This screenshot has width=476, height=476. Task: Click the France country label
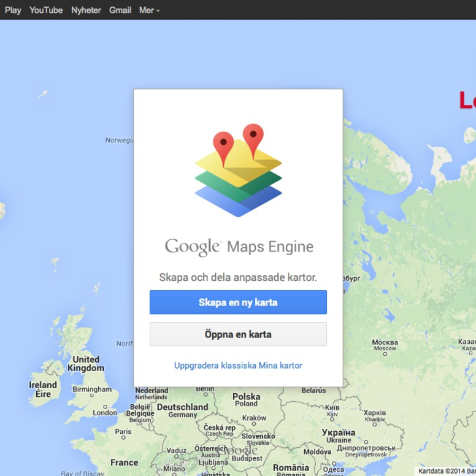124,463
